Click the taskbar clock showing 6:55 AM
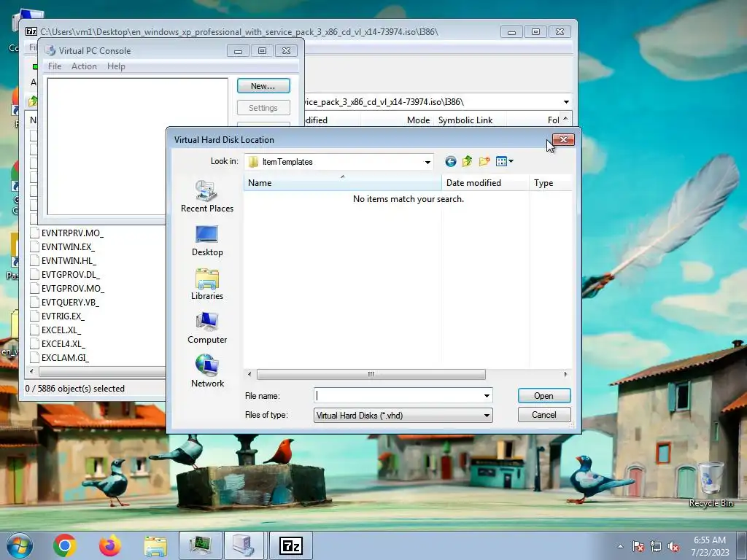 [710, 546]
